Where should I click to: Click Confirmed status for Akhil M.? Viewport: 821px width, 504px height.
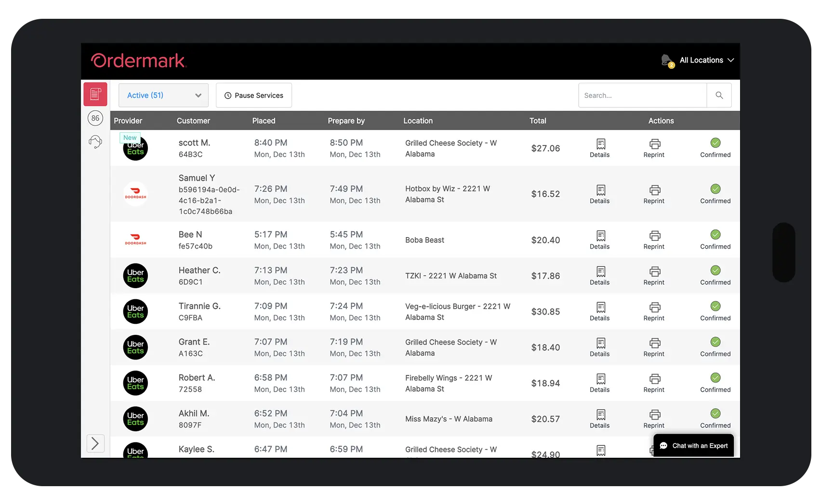(x=715, y=419)
